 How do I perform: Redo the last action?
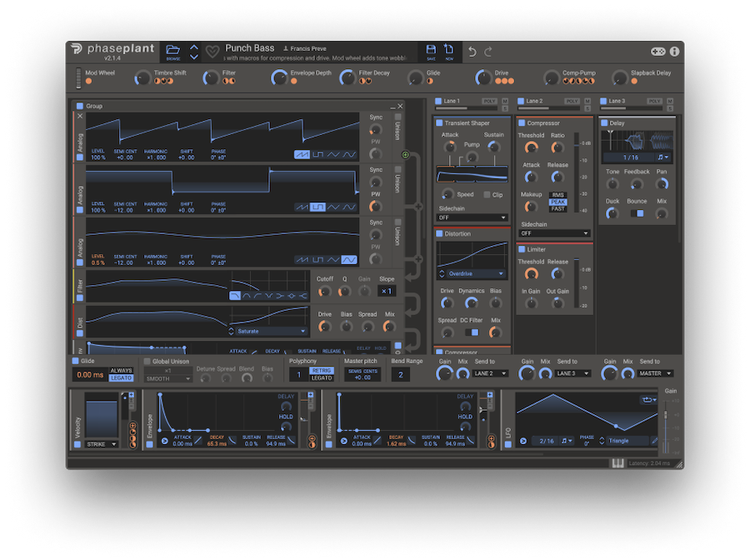[487, 52]
